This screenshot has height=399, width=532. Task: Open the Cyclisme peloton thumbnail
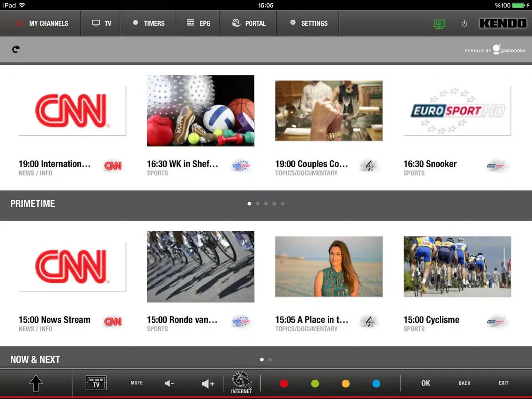tap(458, 266)
